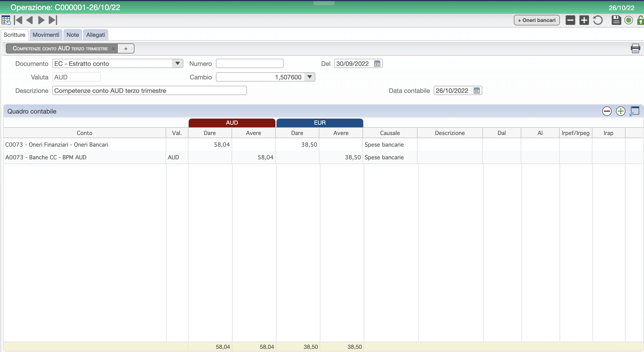Go to first record arrow
This screenshot has width=644, height=352.
18,20
